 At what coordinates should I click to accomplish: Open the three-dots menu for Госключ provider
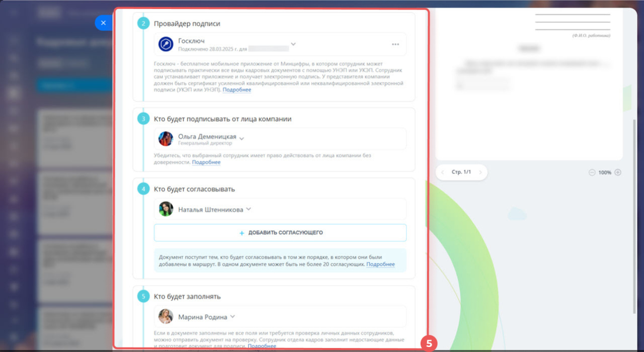395,44
